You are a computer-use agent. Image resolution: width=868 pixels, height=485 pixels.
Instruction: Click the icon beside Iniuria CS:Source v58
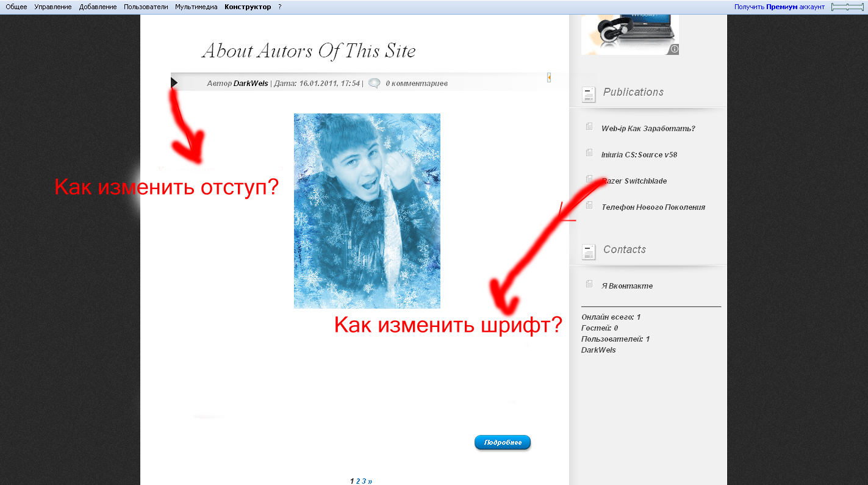tap(589, 153)
